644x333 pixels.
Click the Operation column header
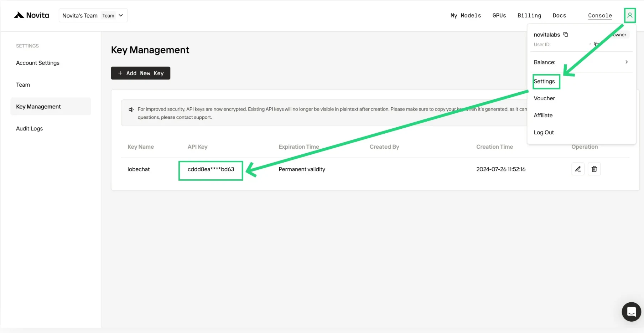point(585,147)
